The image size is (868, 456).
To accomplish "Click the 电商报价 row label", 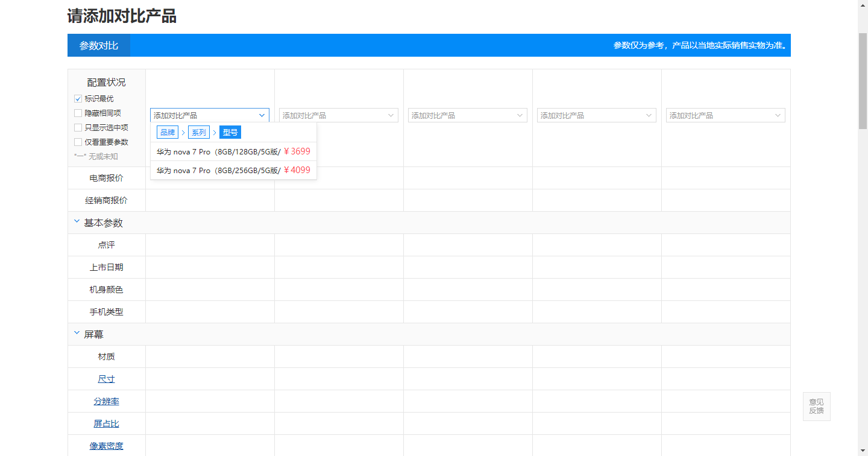I will [107, 178].
